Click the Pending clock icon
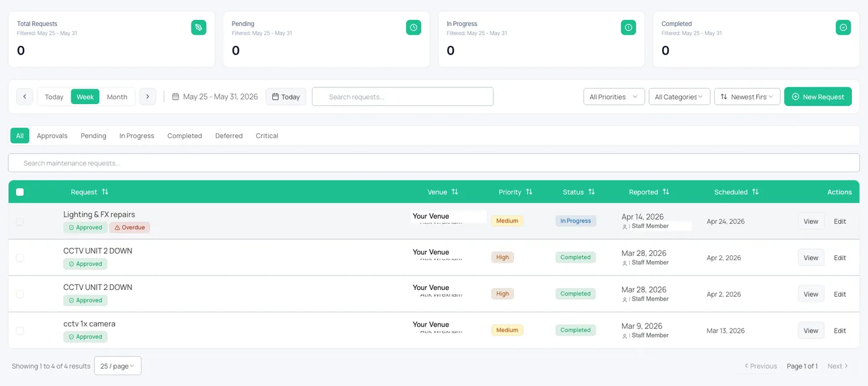Viewport: 868px width, 386px height. 414,27
